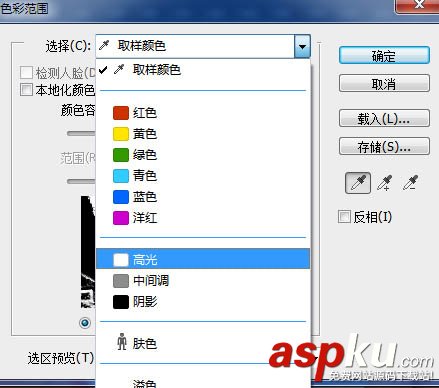The image size is (439, 388).
Task: Toggle the 反相(I) checkbox
Action: pos(344,217)
